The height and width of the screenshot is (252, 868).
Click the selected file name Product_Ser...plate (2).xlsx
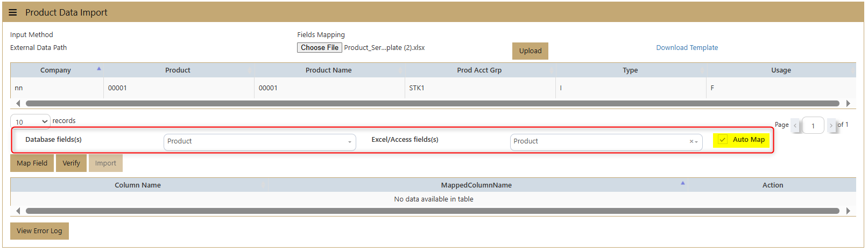pos(384,48)
